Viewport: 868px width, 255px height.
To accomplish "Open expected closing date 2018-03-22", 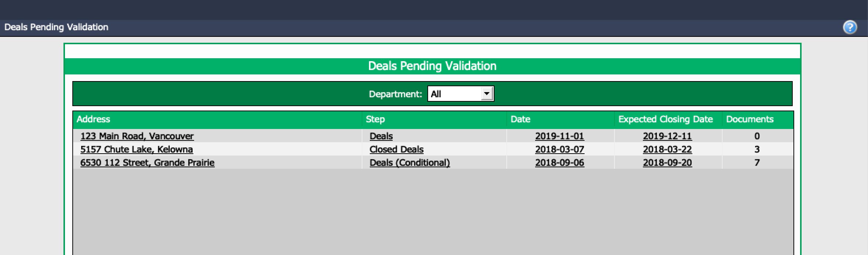I will point(667,149).
